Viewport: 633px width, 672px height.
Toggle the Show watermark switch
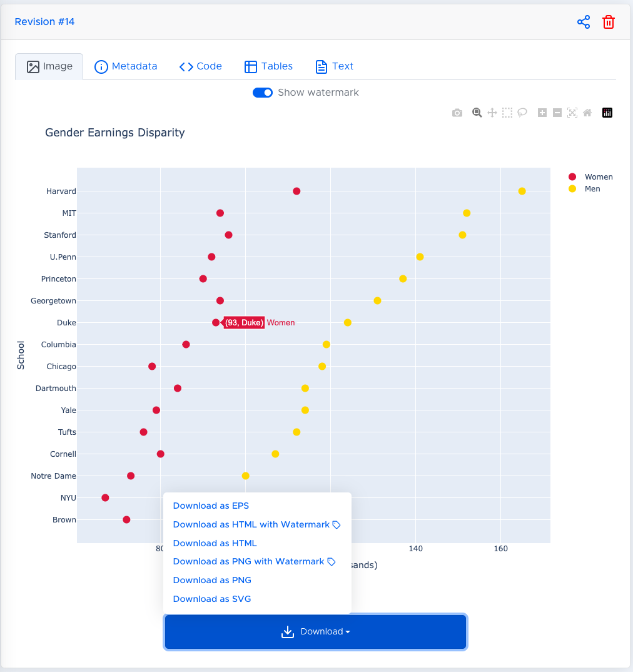click(263, 93)
